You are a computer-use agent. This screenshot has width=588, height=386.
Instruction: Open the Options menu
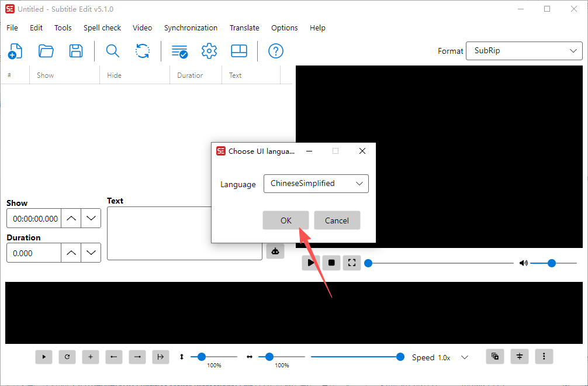(284, 27)
